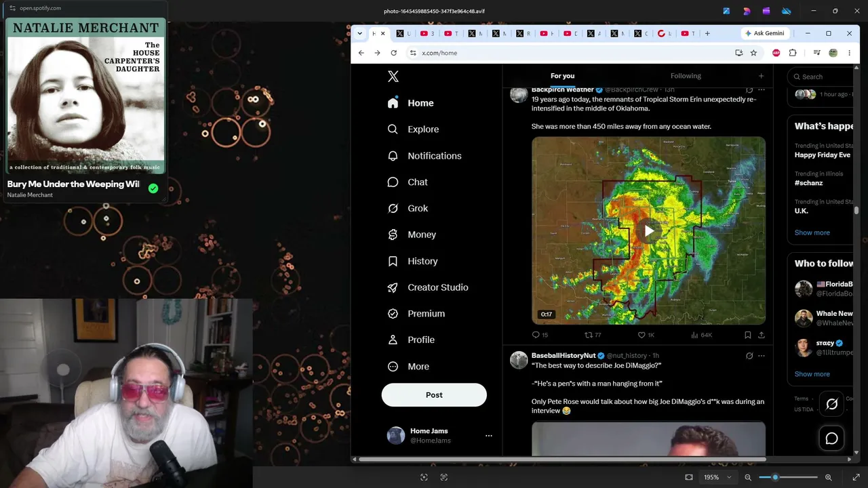Click the green saved checkmark on Spotify
868x488 pixels.
153,188
